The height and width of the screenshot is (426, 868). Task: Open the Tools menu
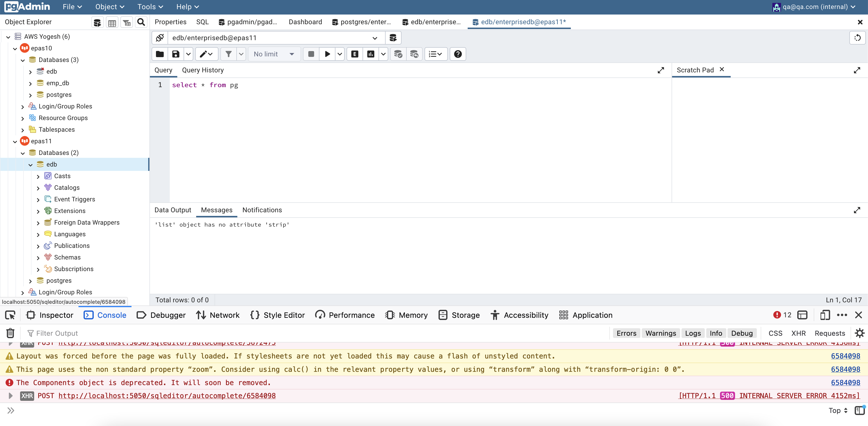pos(150,6)
